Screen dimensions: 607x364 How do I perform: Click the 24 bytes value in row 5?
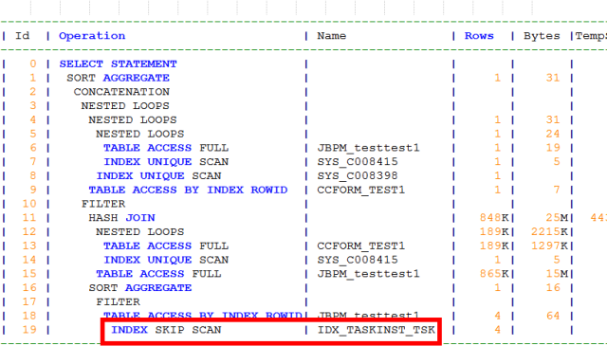point(553,134)
